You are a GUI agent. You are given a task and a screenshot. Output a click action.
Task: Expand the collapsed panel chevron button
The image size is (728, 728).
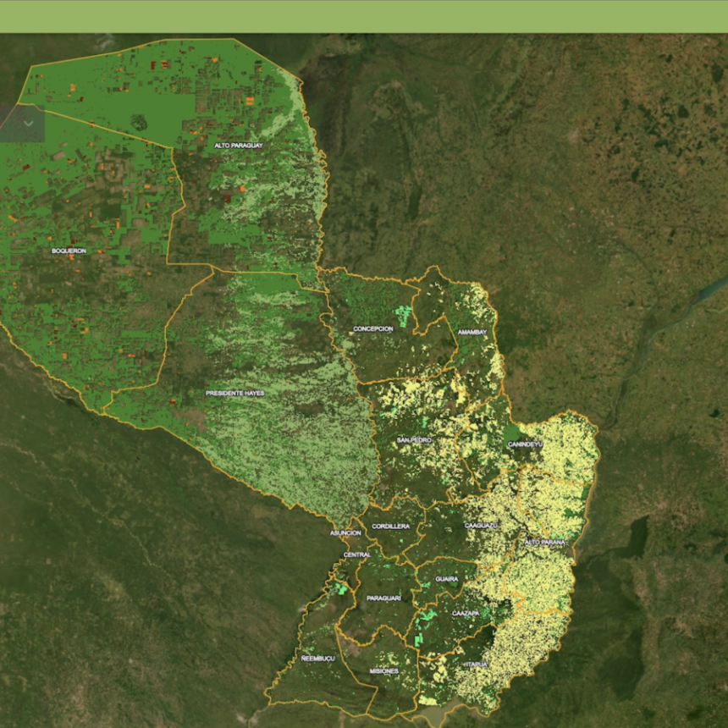(28, 124)
